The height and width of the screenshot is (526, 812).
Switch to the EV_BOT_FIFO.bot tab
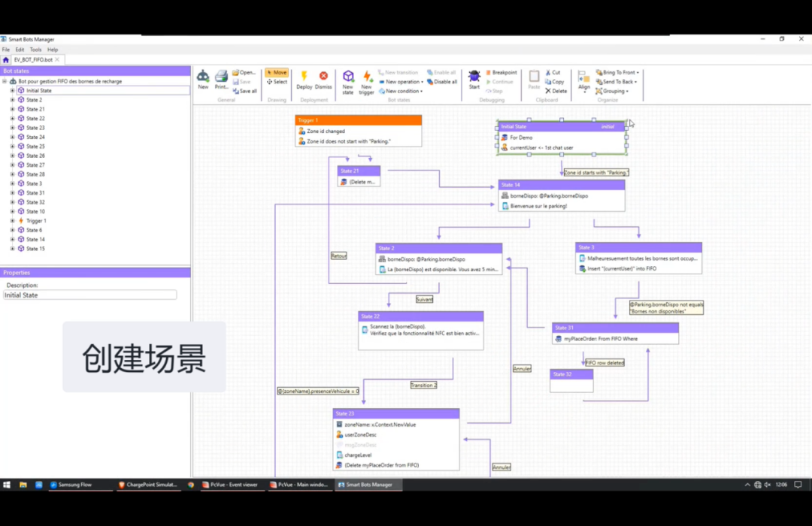(x=32, y=59)
